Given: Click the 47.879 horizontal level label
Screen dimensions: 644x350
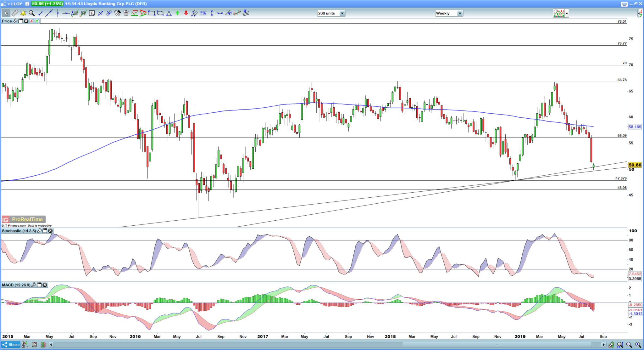Looking at the screenshot, I should coord(621,178).
